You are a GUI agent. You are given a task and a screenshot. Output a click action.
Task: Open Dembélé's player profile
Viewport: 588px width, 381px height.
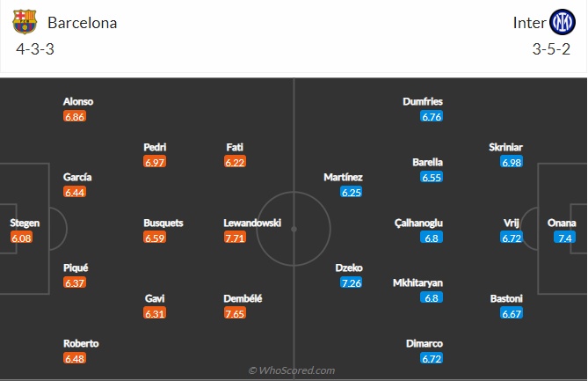point(245,298)
